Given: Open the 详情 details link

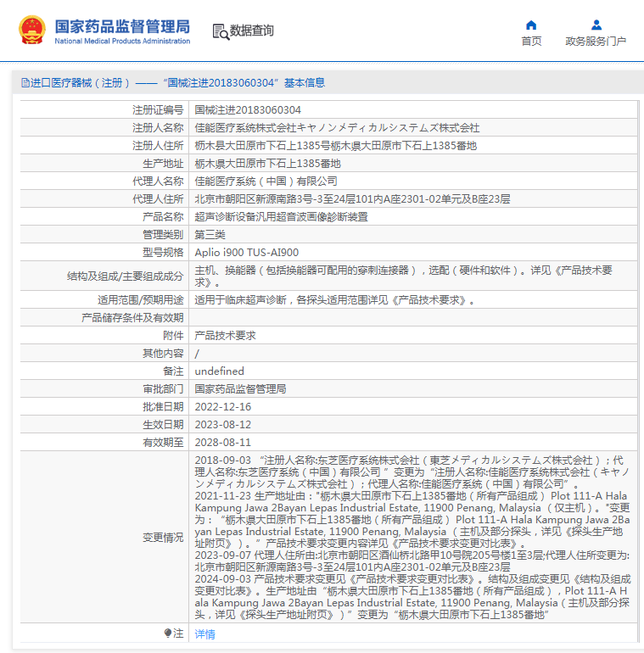Looking at the screenshot, I should (204, 634).
